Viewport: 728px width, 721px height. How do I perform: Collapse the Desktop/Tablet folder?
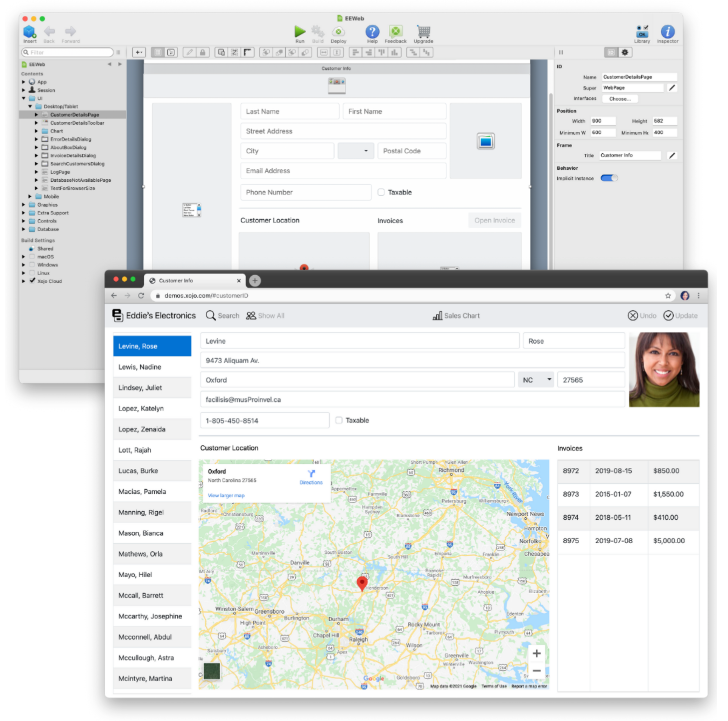30,106
